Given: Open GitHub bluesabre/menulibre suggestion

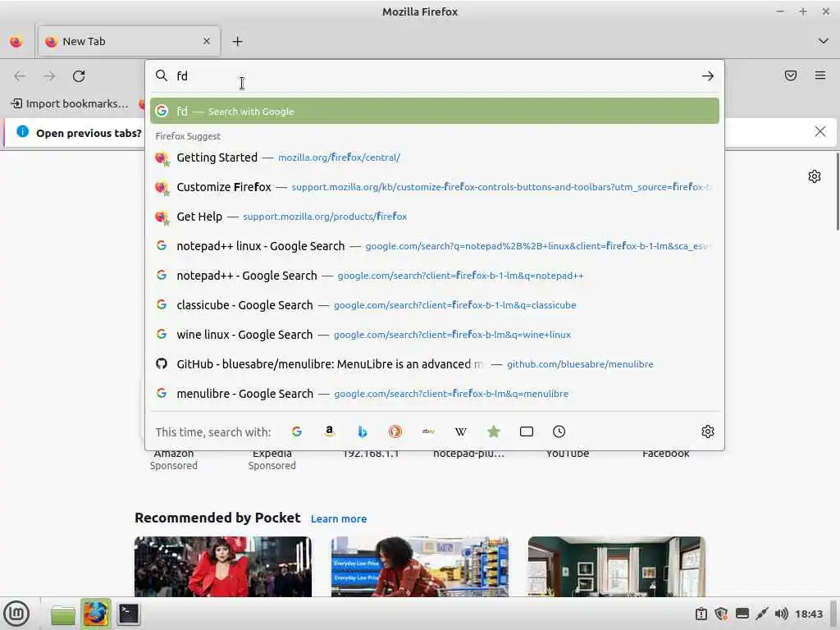Looking at the screenshot, I should (x=435, y=364).
